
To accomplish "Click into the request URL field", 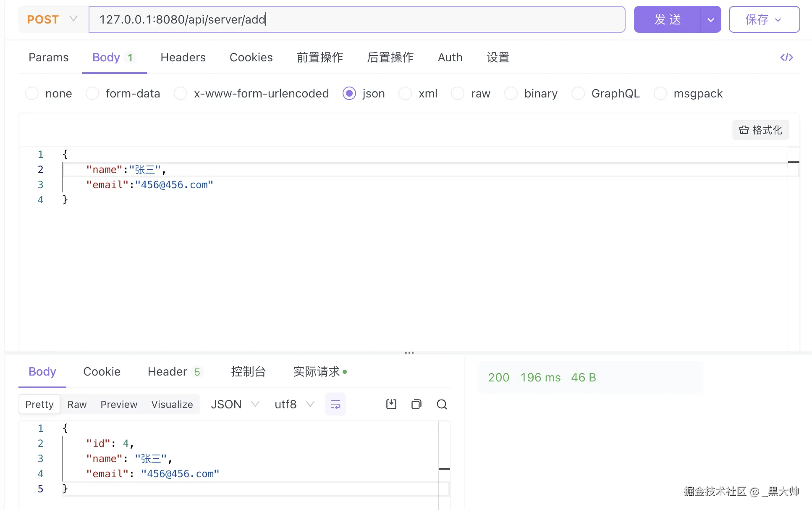I will coord(357,19).
